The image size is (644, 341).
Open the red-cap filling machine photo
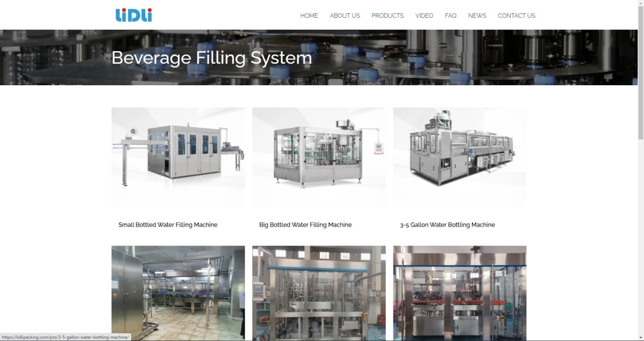click(x=460, y=293)
